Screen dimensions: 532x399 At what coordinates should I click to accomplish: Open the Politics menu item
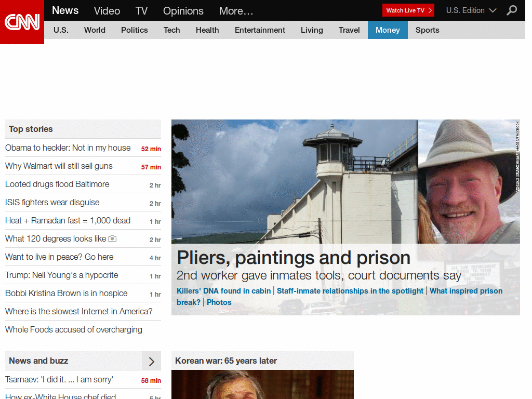coord(134,30)
